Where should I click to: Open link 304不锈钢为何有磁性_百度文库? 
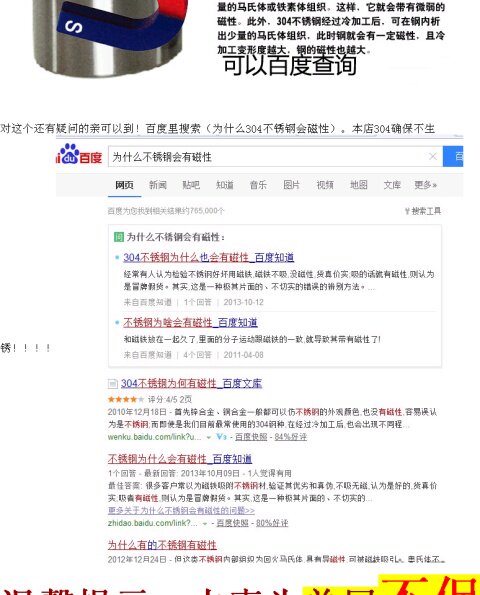(191, 383)
